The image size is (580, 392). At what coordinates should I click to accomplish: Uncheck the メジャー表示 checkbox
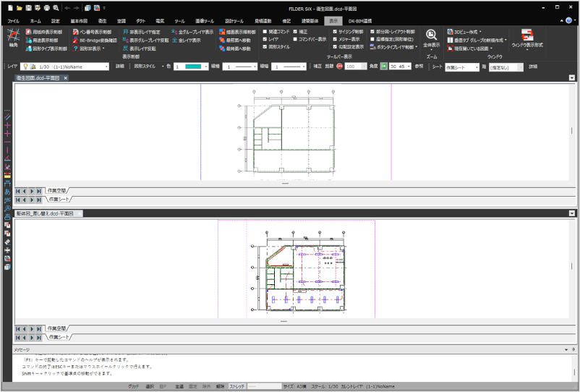(335, 40)
